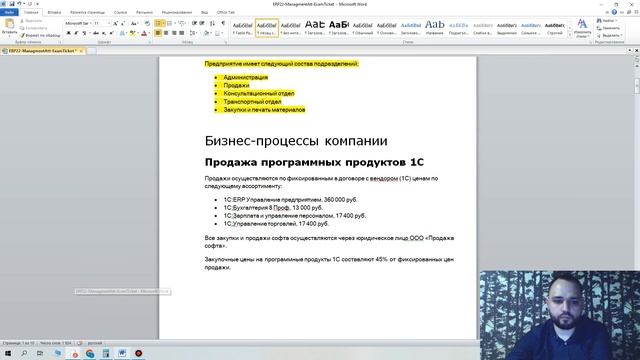Click the Text Effects icon

click(x=122, y=33)
